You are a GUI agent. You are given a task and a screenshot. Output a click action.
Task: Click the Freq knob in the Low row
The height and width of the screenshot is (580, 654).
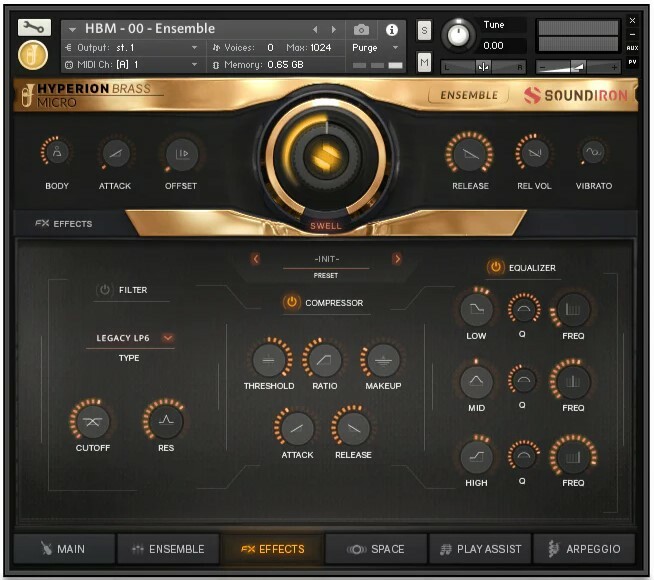573,309
